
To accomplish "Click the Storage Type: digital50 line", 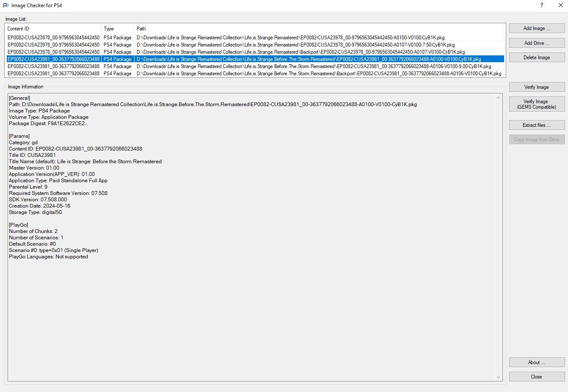I will pos(36,212).
